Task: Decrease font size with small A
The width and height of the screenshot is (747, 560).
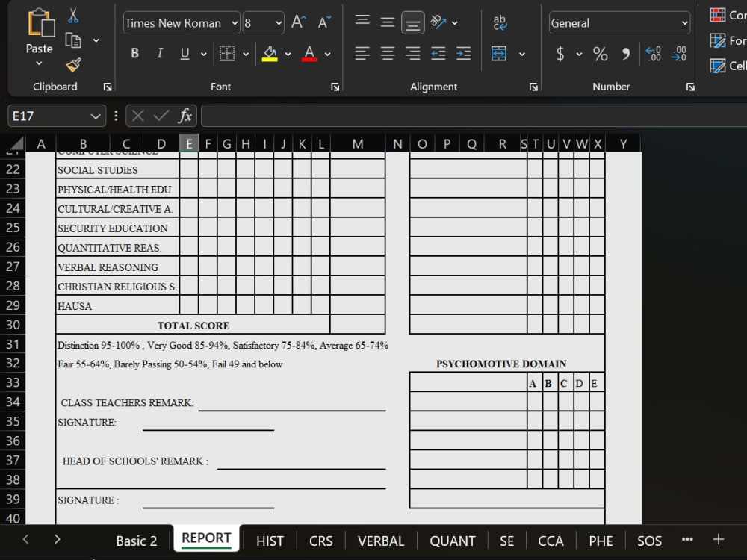Action: point(324,22)
